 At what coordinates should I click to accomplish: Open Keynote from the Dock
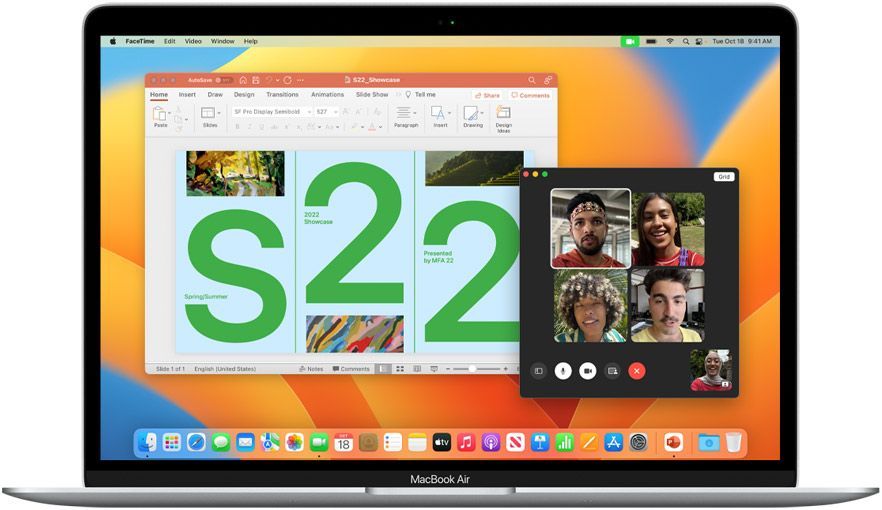[540, 443]
